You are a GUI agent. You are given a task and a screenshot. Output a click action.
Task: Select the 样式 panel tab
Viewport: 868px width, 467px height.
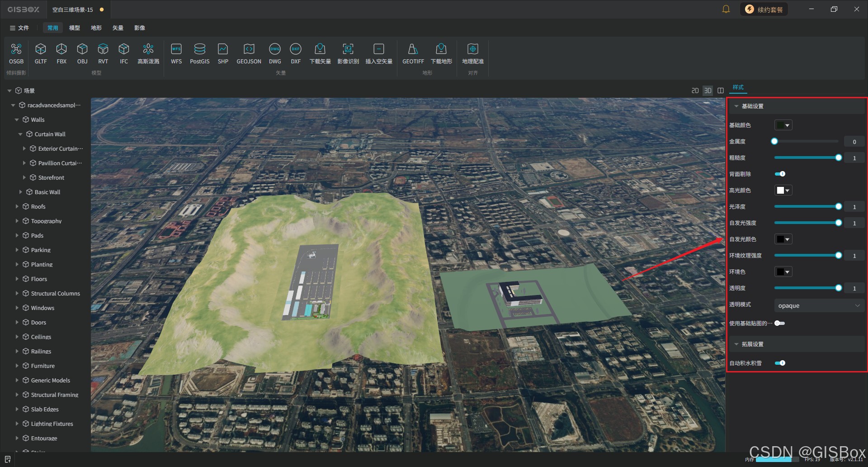click(x=738, y=87)
